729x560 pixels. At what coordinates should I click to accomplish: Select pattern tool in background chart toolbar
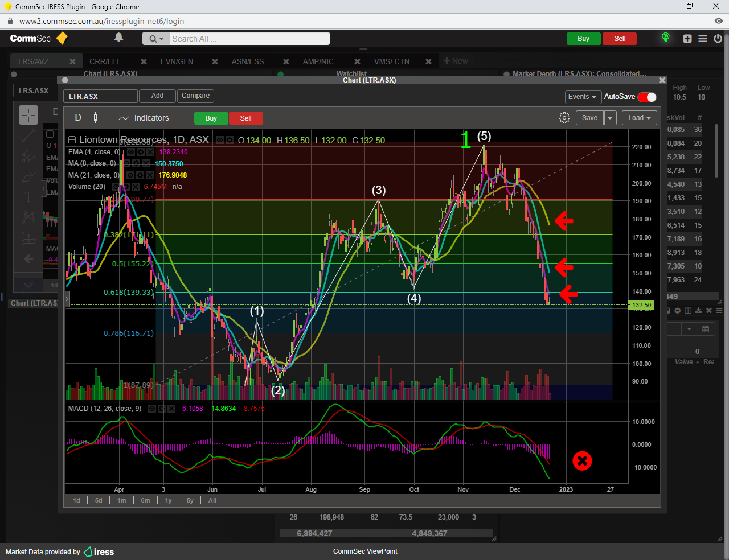[28, 217]
